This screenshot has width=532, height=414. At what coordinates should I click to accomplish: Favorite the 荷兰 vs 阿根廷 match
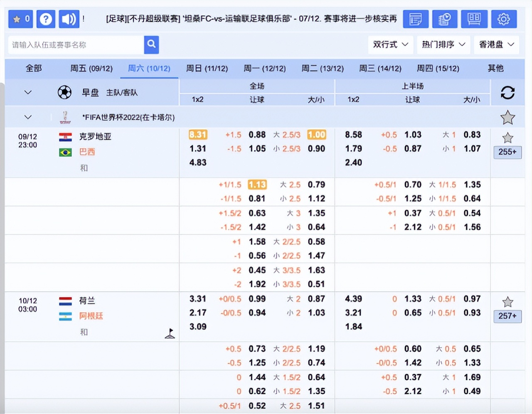[507, 301]
